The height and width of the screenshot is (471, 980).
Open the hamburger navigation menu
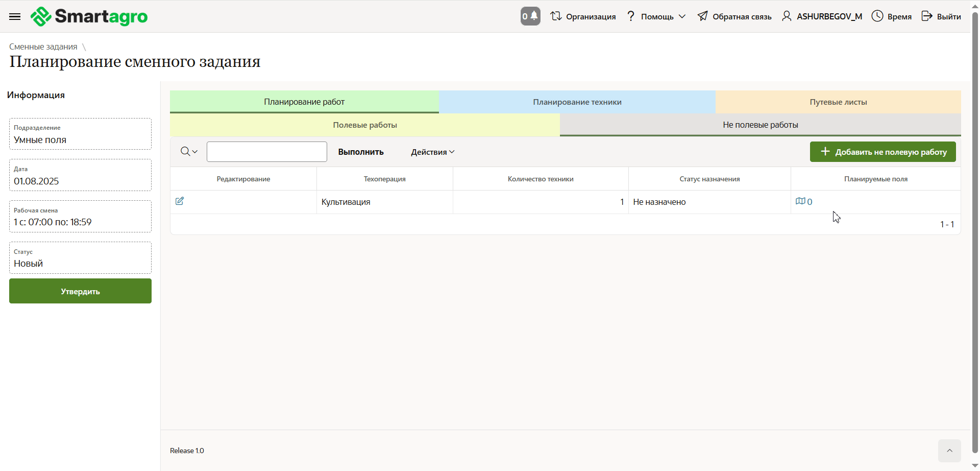pos(15,17)
